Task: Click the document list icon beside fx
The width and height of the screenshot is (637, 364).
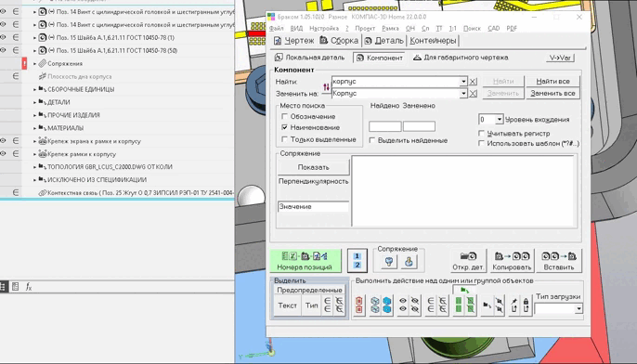Action: click(x=15, y=287)
